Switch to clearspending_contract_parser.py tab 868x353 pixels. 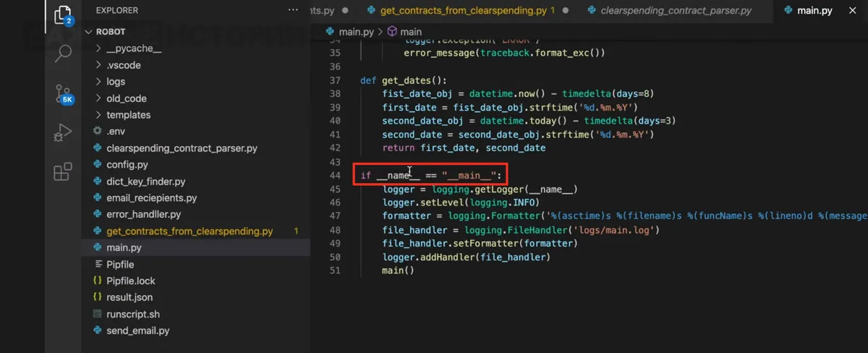point(678,11)
